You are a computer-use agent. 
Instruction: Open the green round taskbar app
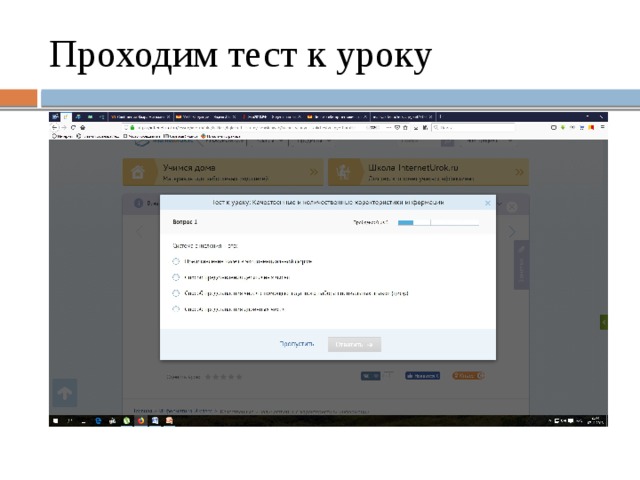(127, 421)
